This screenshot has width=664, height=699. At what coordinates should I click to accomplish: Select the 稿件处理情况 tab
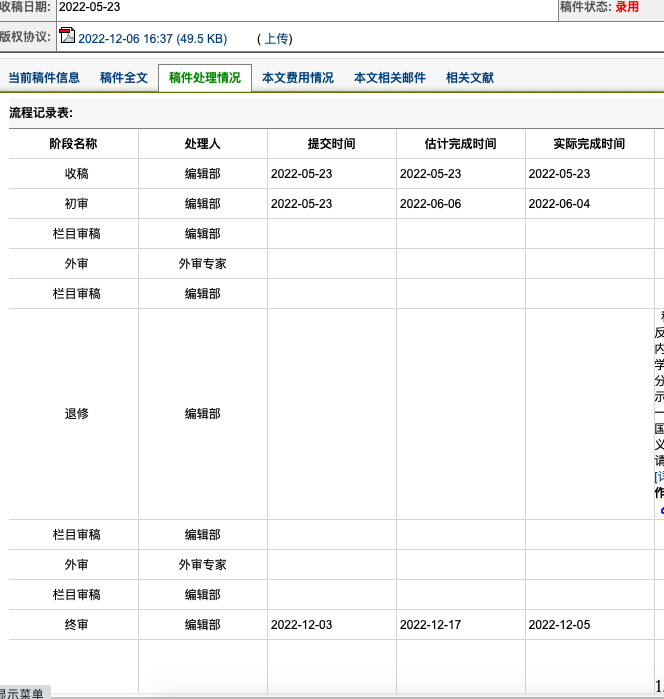pyautogui.click(x=205, y=78)
